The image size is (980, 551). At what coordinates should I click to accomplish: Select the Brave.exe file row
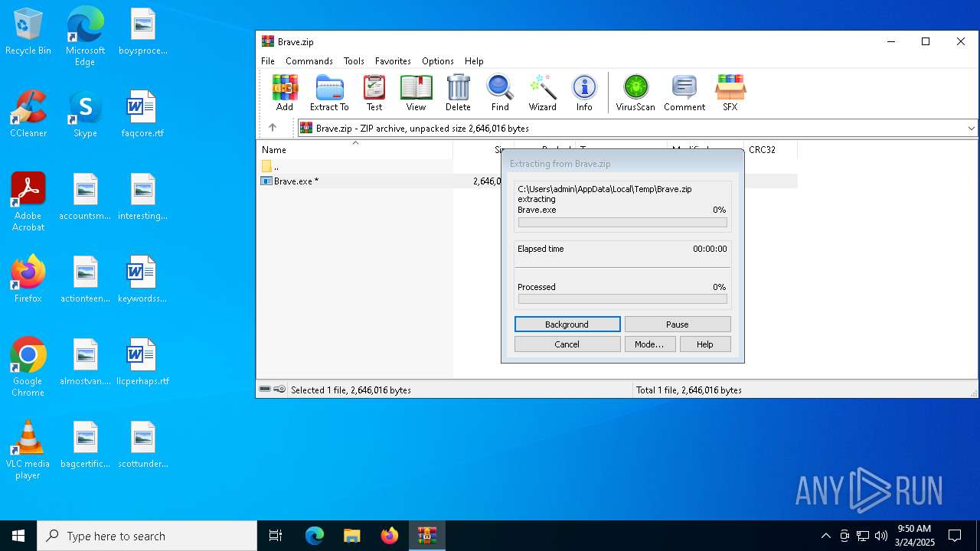click(529, 181)
